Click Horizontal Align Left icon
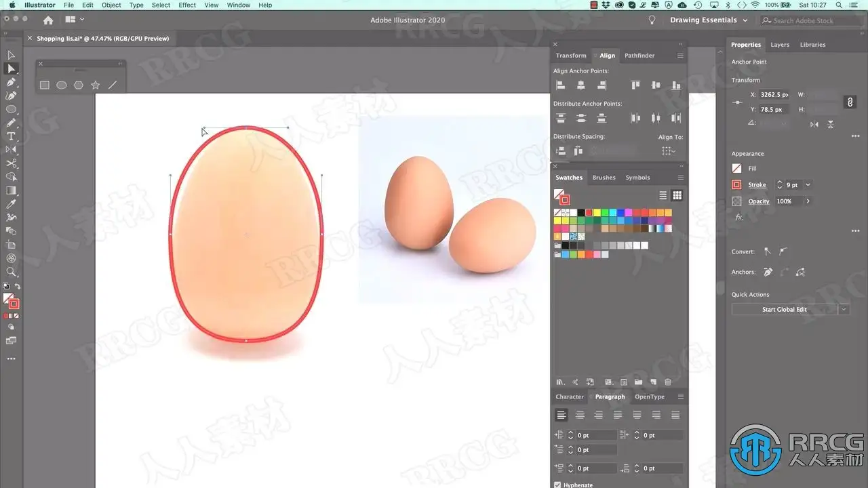Viewport: 868px width, 488px height. [561, 85]
